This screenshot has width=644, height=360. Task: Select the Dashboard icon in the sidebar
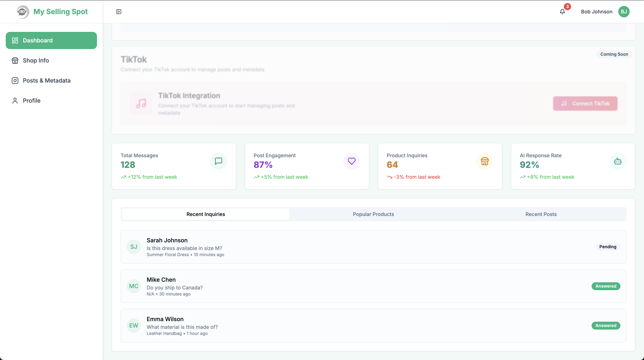pos(15,40)
